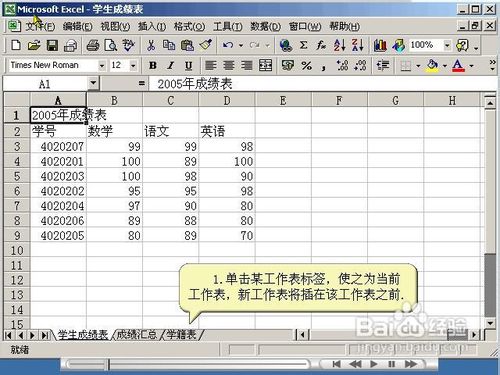This screenshot has width=500, height=375.
Task: Select cell containing 4020207
Action: point(58,146)
